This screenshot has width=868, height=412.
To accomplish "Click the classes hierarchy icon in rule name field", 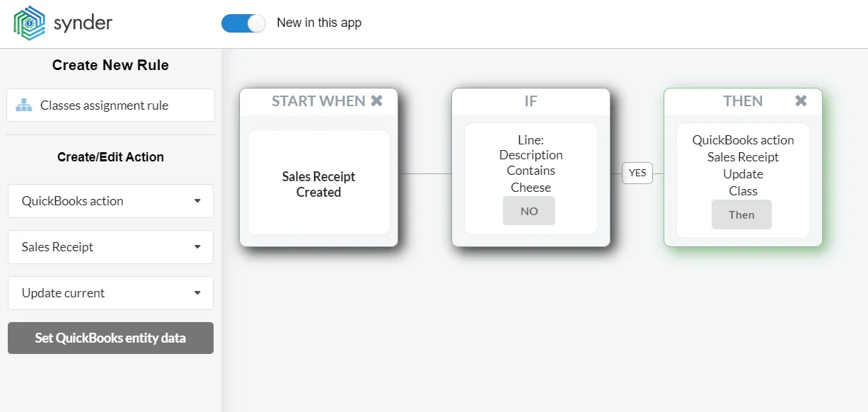I will pyautogui.click(x=24, y=105).
